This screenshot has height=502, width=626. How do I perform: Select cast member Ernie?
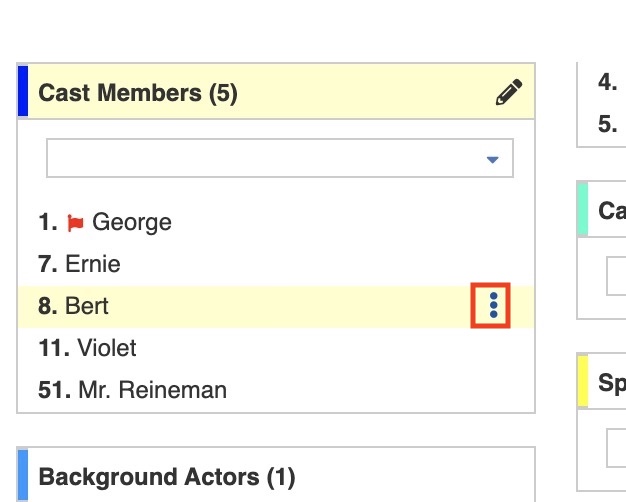click(92, 264)
